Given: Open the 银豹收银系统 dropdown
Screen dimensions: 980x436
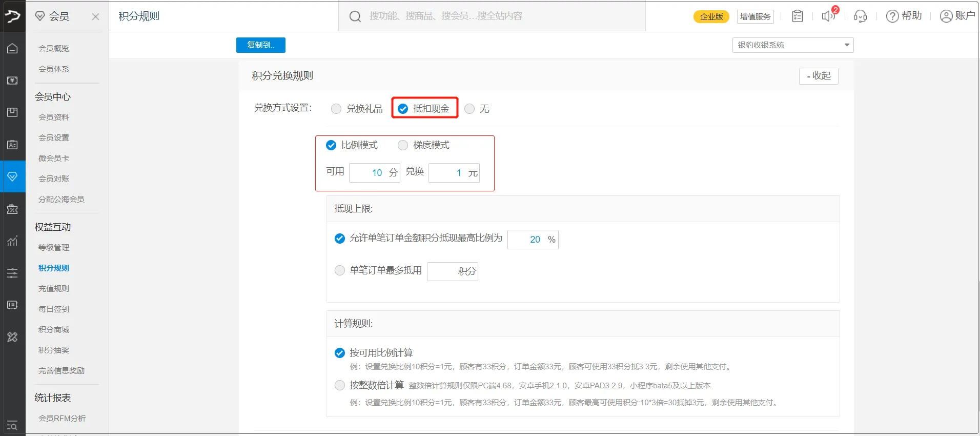Looking at the screenshot, I should pos(792,45).
